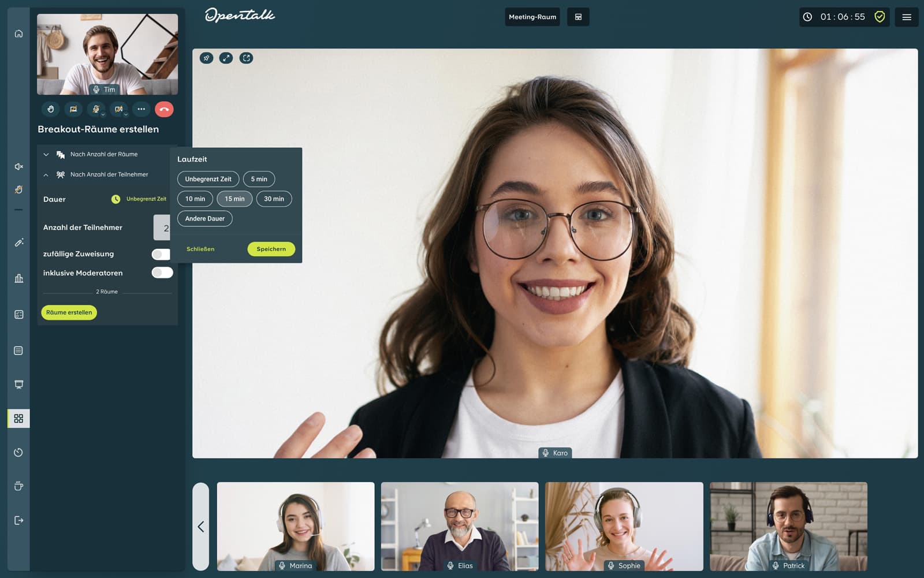The width and height of the screenshot is (924, 578).
Task: Open the microphone options dropdown arrow
Action: click(103, 114)
